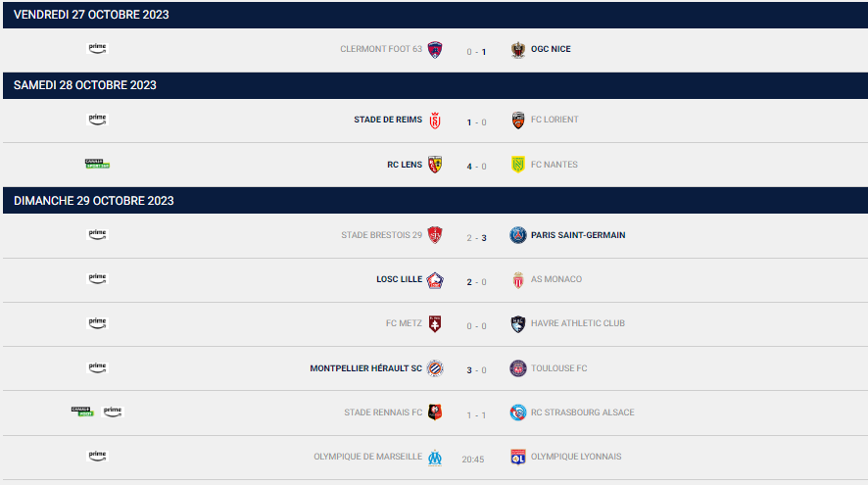Select the LOSC Lille club badge
868x485 pixels.
click(435, 280)
